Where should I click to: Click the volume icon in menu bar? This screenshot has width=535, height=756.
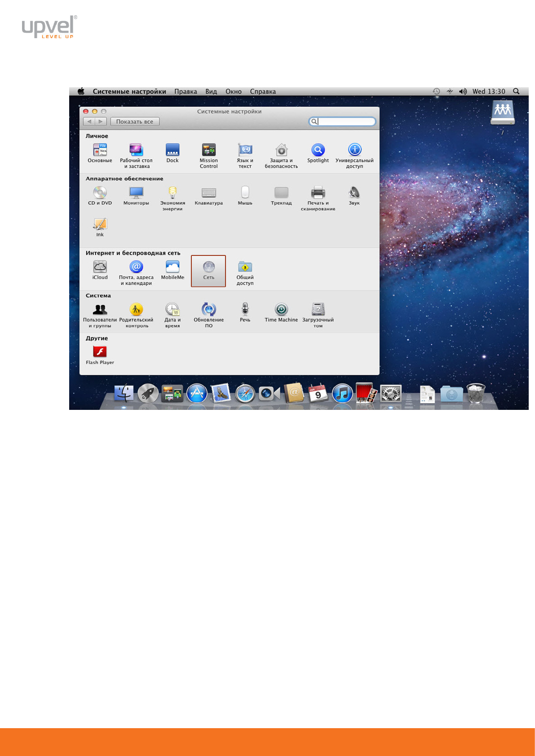pos(463,92)
